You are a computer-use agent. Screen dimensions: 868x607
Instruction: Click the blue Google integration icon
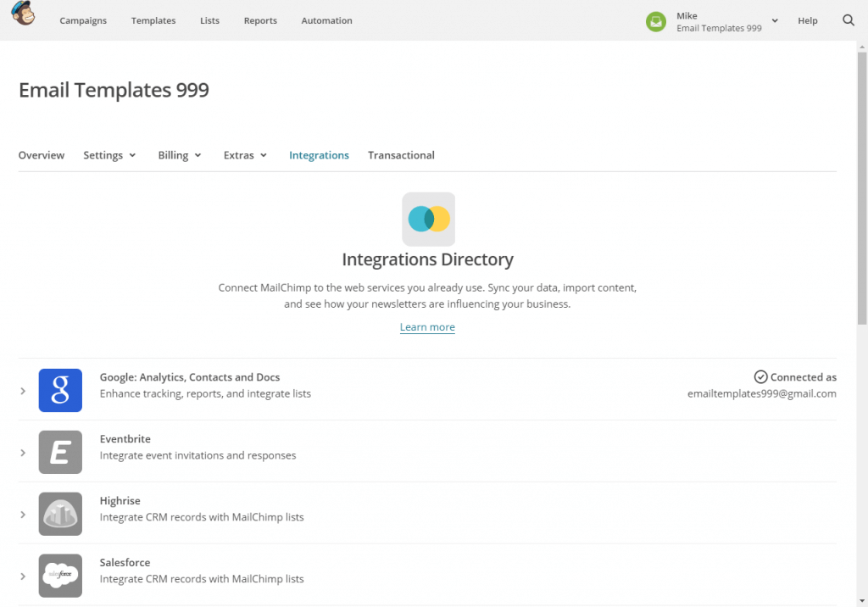tap(60, 391)
